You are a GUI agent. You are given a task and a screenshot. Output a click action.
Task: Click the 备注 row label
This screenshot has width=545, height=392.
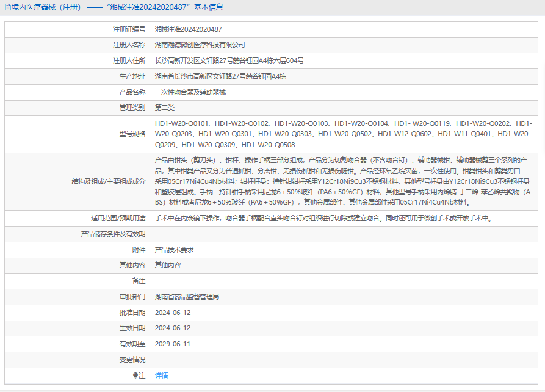[x=139, y=281]
